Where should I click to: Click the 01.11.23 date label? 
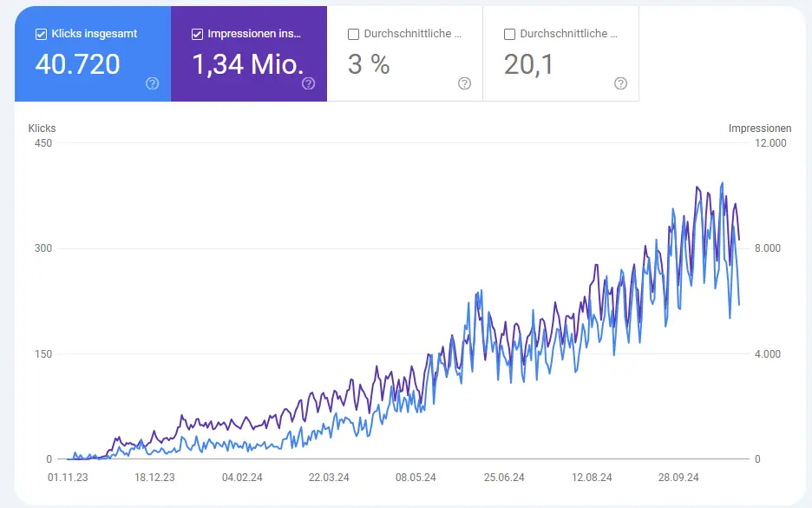[x=68, y=478]
